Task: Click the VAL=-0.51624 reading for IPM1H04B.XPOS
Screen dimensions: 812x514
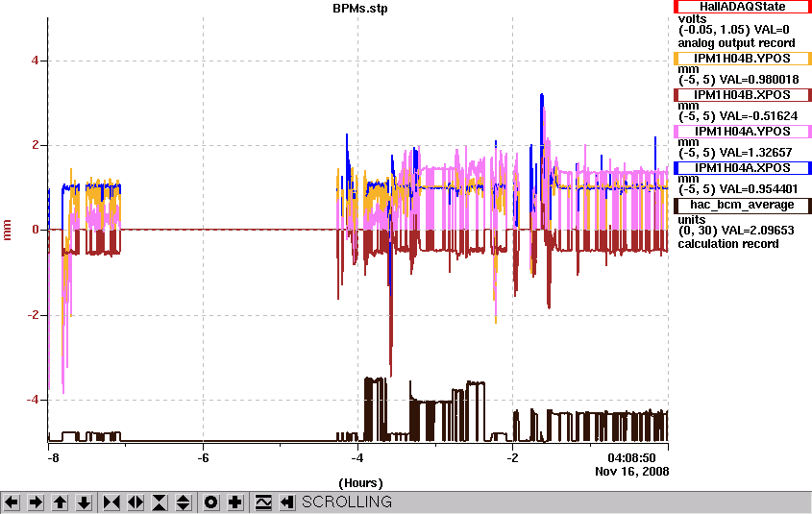Action: 758,116
